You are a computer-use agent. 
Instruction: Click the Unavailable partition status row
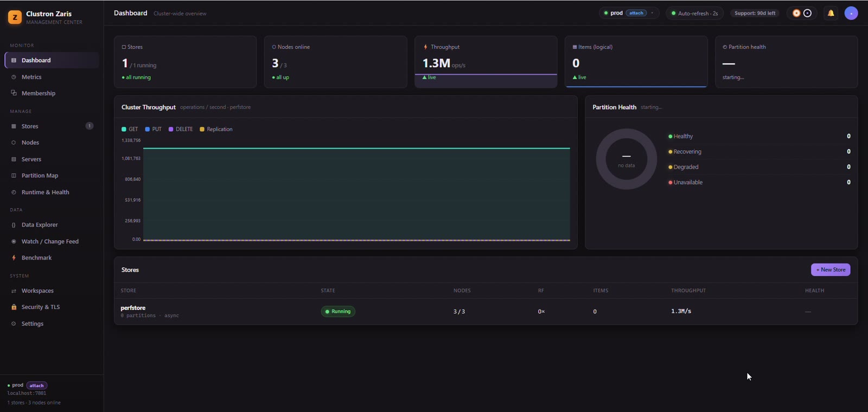coord(759,182)
